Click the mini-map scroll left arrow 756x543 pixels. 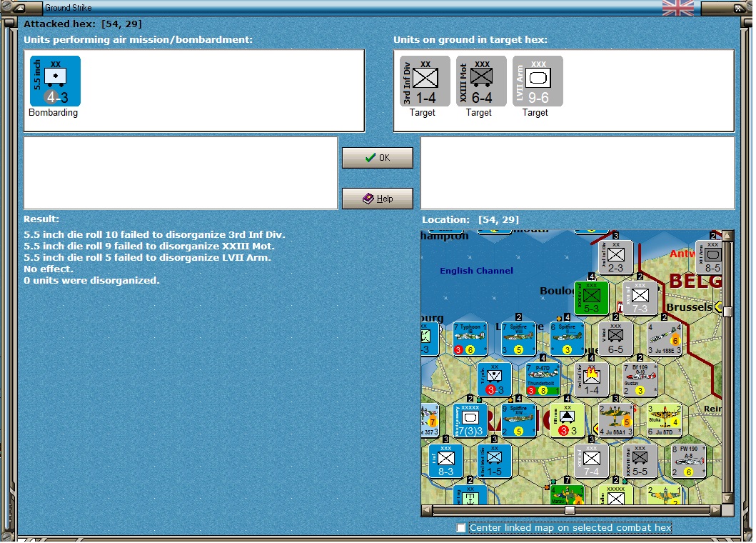(x=427, y=509)
